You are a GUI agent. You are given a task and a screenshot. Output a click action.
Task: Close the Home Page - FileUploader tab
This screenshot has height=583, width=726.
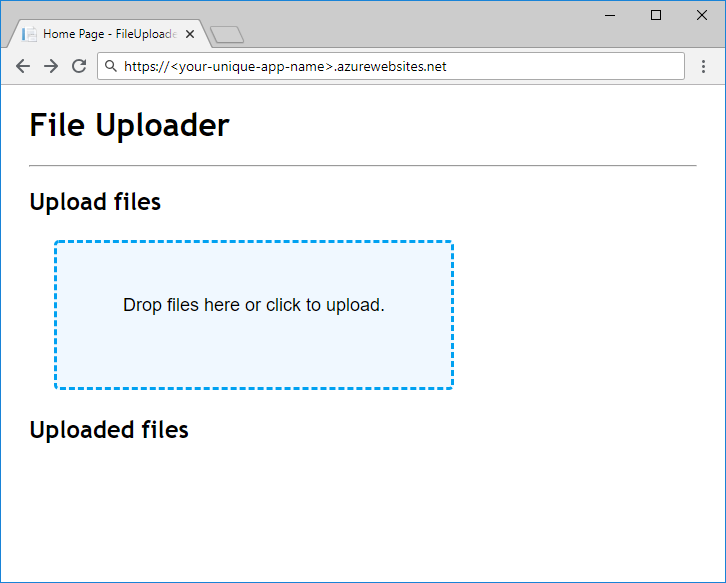tap(190, 34)
